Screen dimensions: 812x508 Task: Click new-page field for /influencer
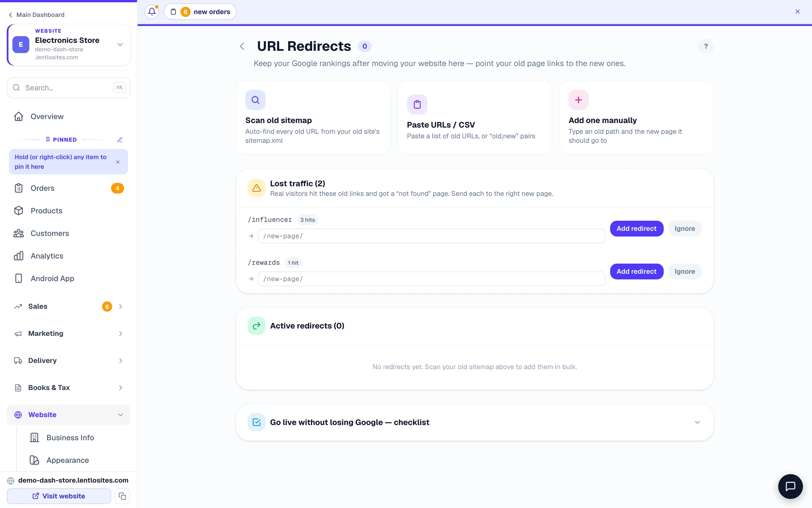[x=431, y=236]
